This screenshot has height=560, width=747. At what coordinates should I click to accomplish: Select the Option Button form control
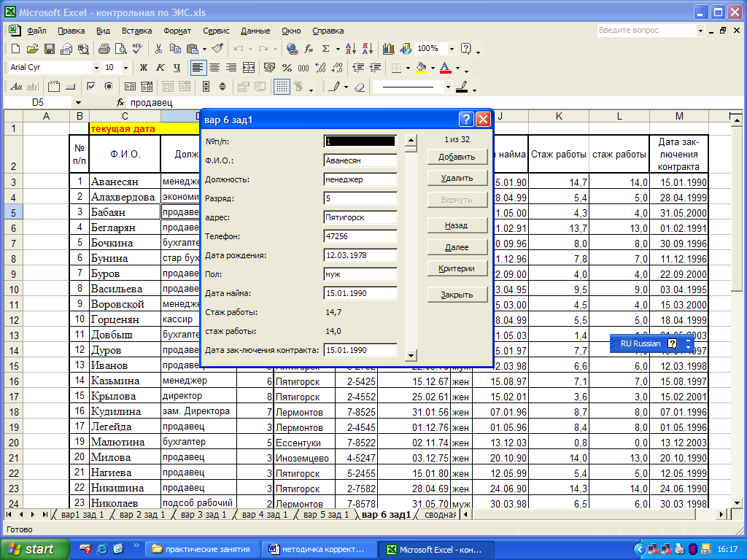[x=109, y=87]
